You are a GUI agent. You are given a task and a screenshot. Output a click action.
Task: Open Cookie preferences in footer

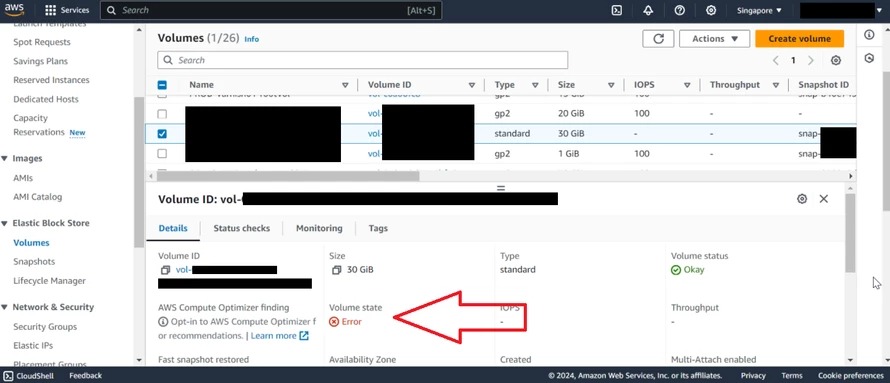851,376
